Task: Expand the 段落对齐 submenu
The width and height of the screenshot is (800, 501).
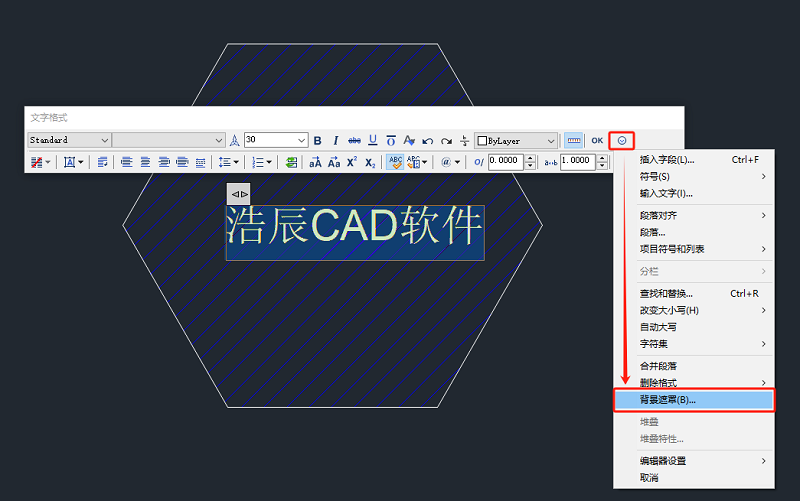Action: [694, 215]
